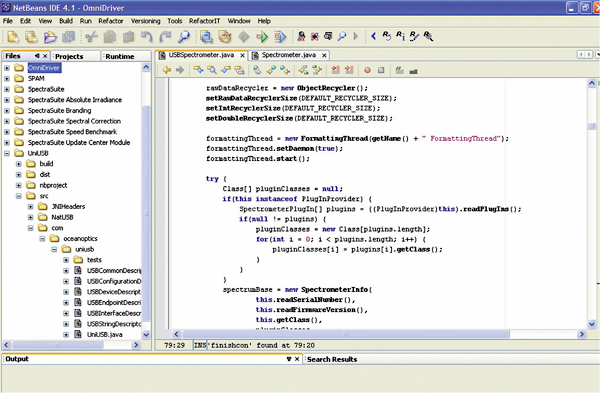The width and height of the screenshot is (600, 393).
Task: Open the Search Results tab
Action: [x=332, y=359]
